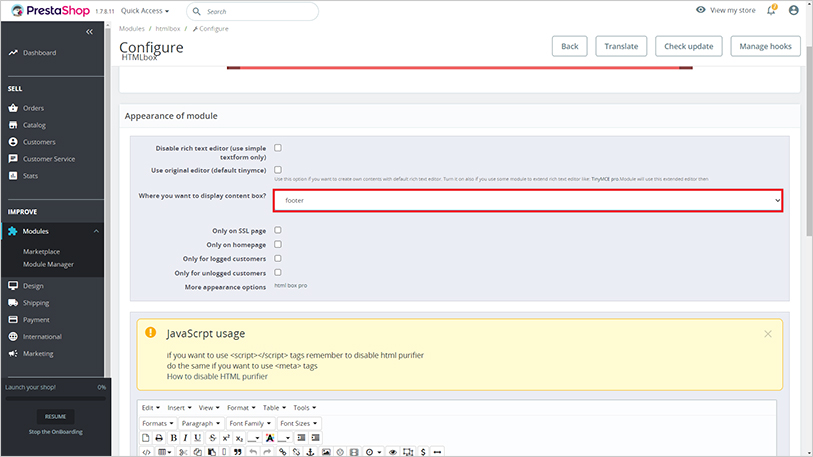
Task: Enable Disable rich text editor checkbox
Action: 278,148
